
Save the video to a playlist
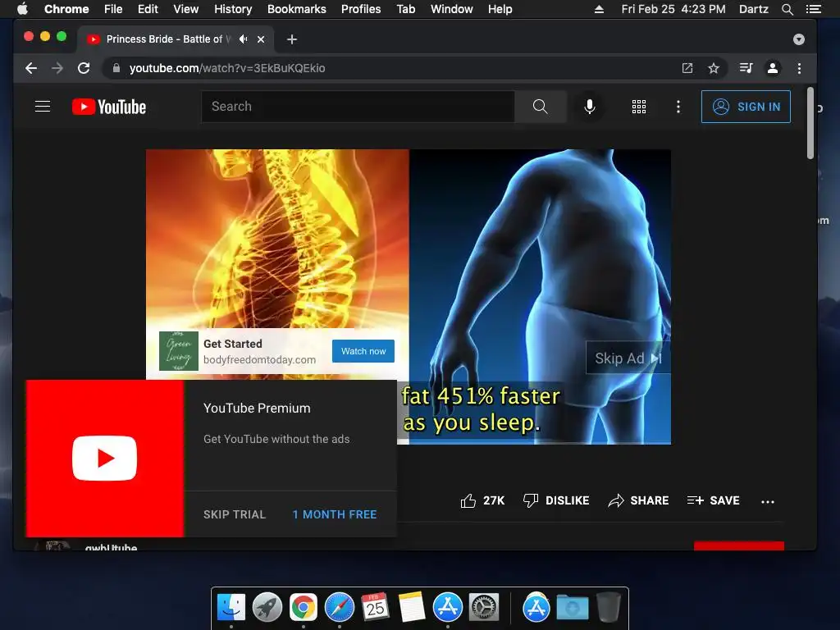click(713, 500)
